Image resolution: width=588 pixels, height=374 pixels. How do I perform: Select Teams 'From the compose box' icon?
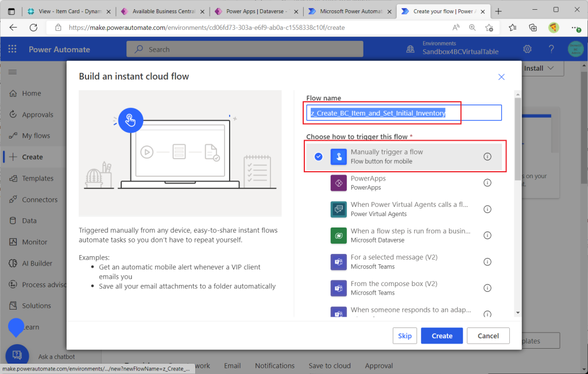pos(338,288)
